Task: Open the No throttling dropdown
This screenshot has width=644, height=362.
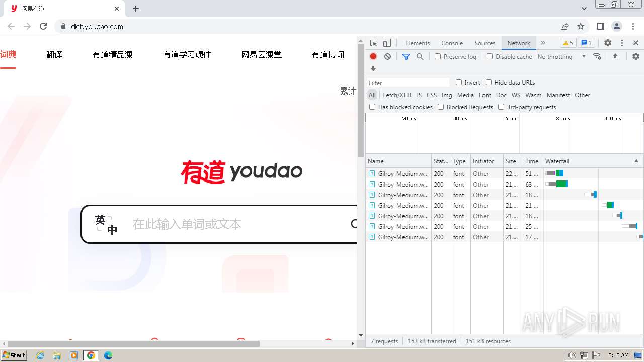Action: (x=561, y=57)
